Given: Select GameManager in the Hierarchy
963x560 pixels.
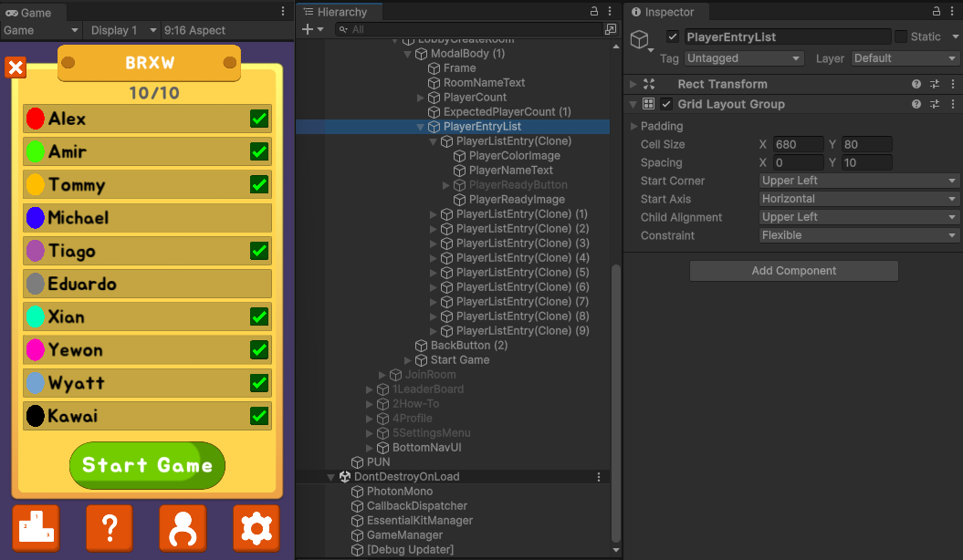Looking at the screenshot, I should point(404,534).
